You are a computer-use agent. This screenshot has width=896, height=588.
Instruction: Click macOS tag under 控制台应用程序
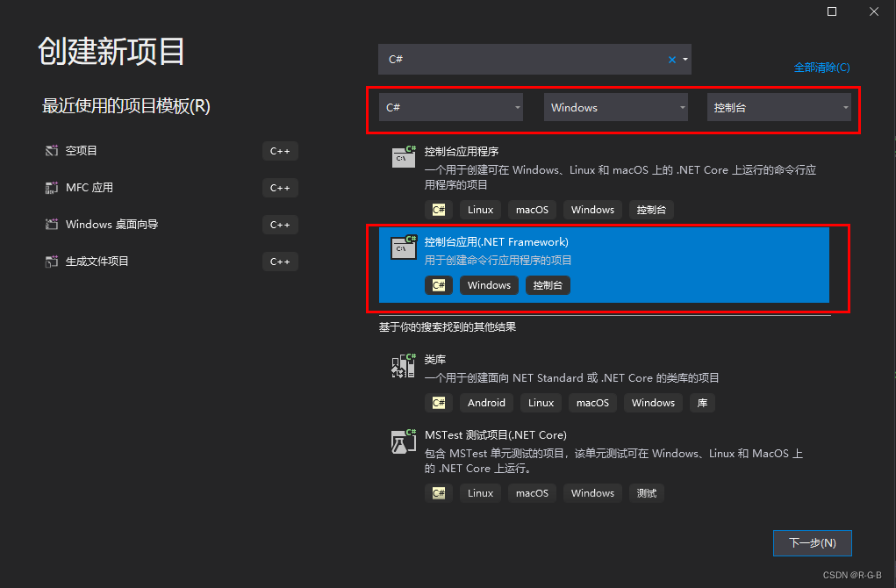[532, 210]
